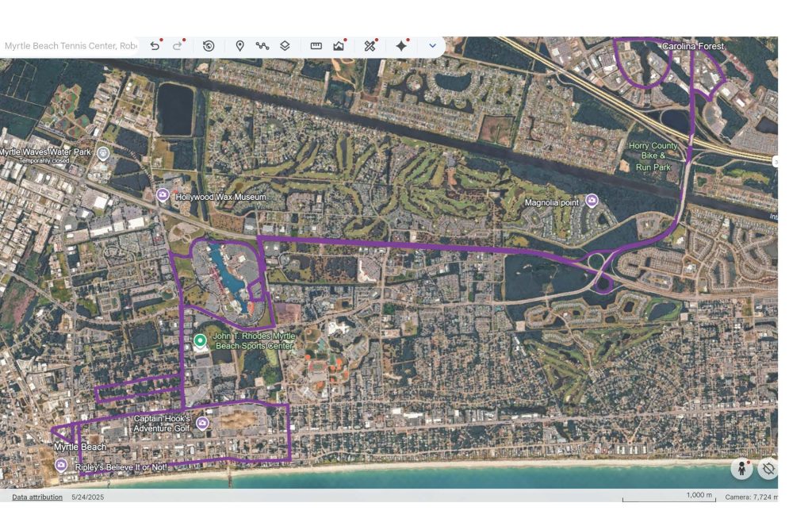Select the Add placemark pin tool
This screenshot has width=812, height=526.
(239, 46)
